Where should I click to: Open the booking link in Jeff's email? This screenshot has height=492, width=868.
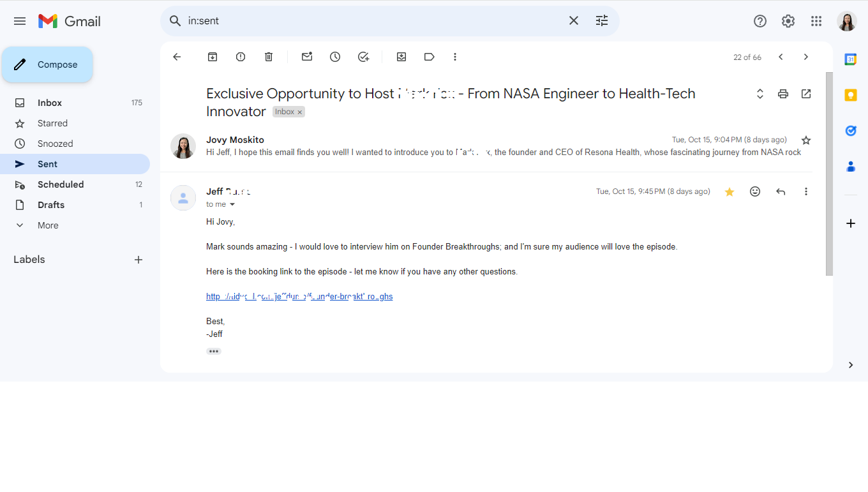click(299, 297)
